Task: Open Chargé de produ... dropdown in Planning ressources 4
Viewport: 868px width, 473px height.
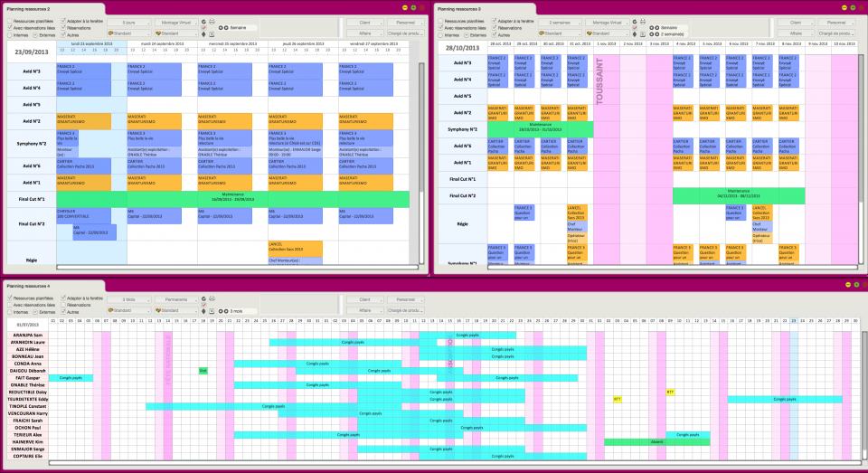Action: 406,311
